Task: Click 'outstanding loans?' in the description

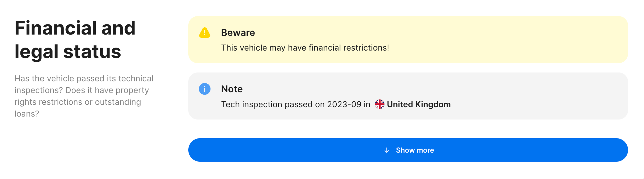Action: (78, 108)
